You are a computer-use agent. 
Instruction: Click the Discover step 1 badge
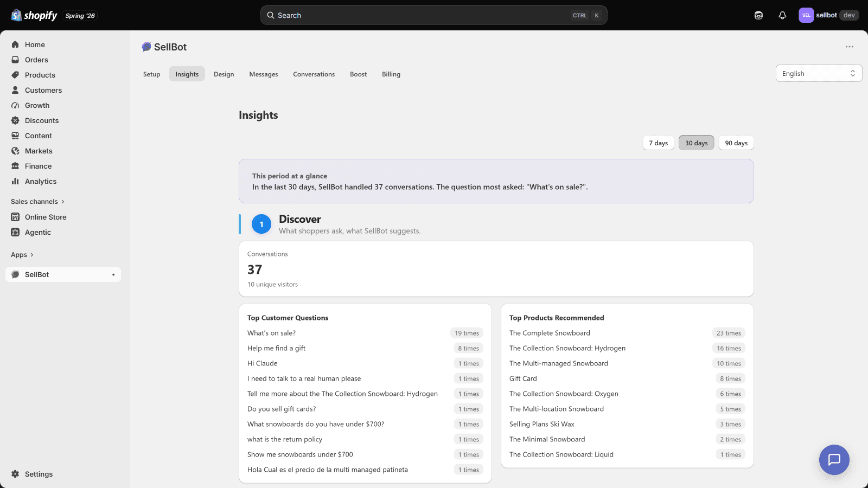[261, 224]
